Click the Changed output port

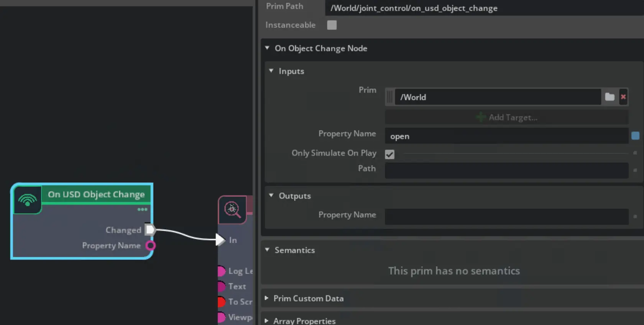pos(150,230)
